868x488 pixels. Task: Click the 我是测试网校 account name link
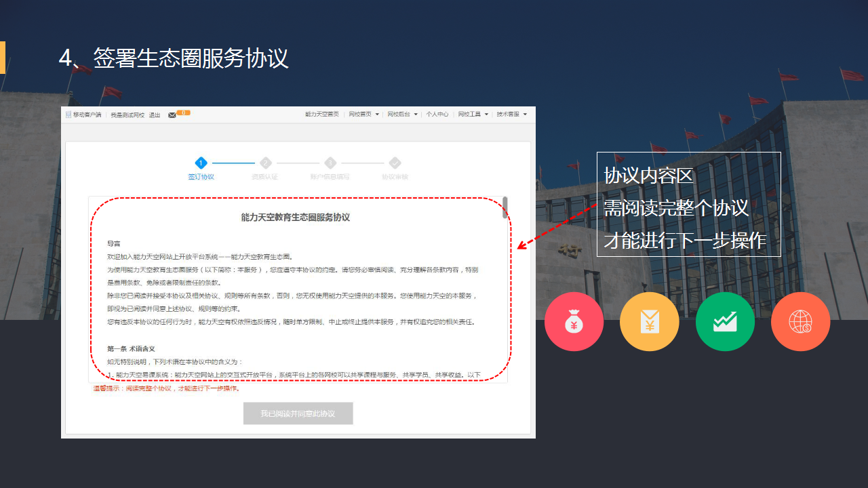pos(127,115)
